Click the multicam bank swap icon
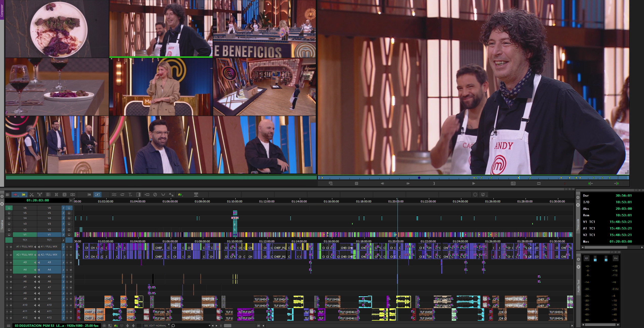644x328 pixels. [331, 183]
